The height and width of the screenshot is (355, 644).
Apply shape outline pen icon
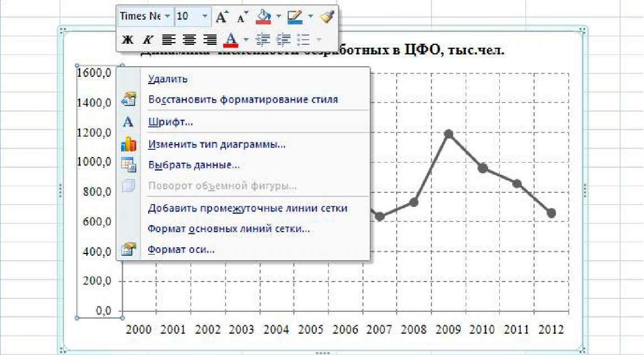click(295, 16)
